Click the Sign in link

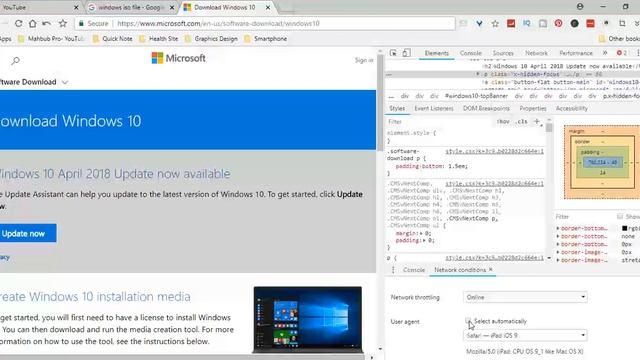click(x=364, y=60)
